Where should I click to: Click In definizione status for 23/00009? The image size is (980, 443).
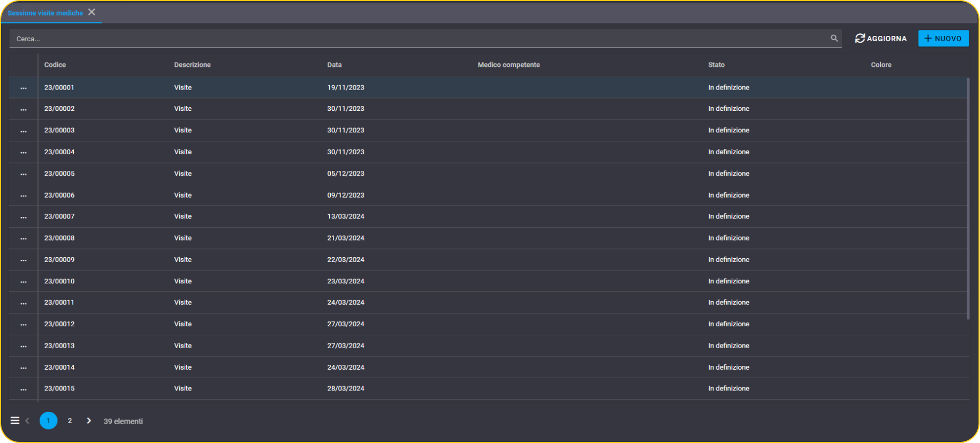point(728,259)
